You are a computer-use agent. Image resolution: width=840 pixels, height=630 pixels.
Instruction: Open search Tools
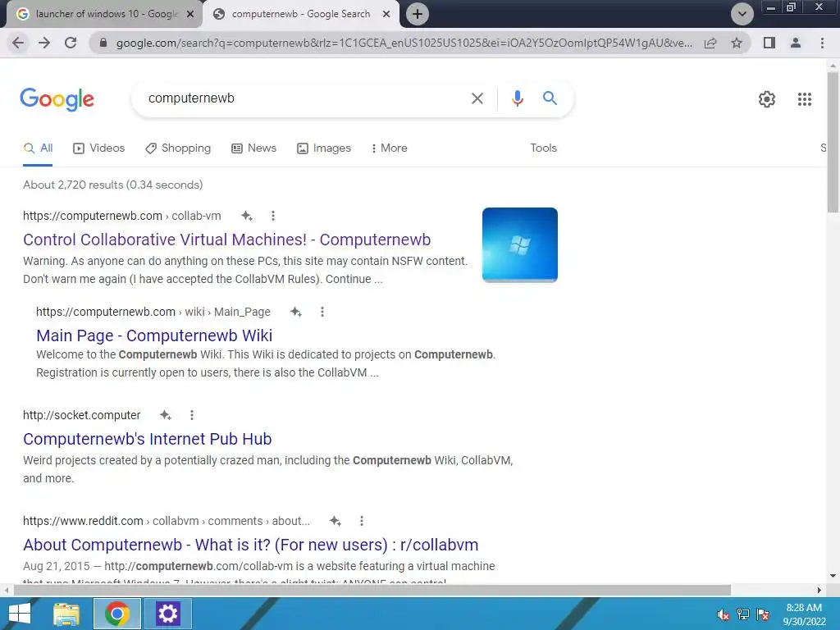coord(543,148)
